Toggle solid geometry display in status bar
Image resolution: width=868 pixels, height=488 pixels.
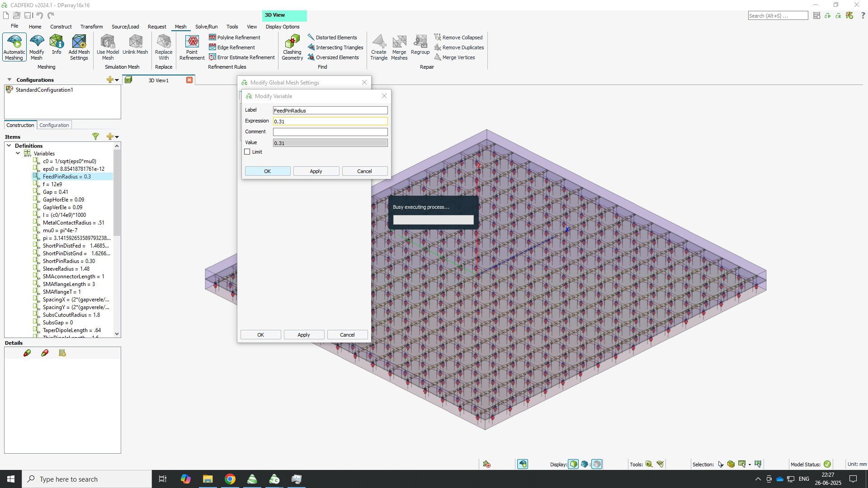tap(573, 464)
